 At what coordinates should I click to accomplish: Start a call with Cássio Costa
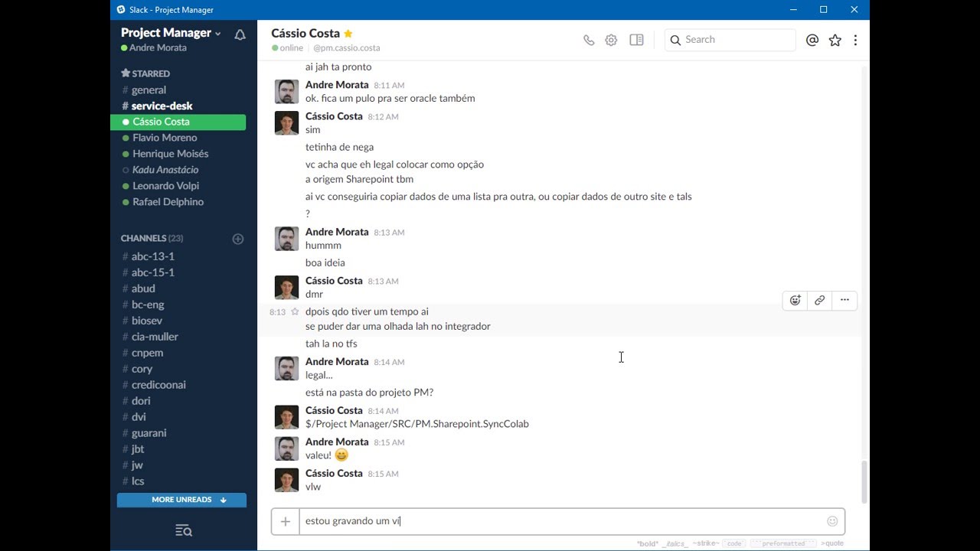tap(589, 40)
